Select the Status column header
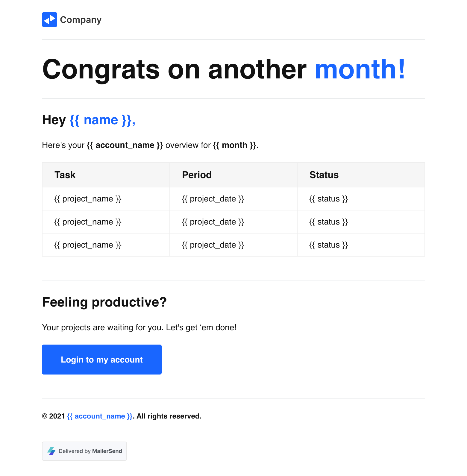The height and width of the screenshot is (476, 467). coord(324,175)
